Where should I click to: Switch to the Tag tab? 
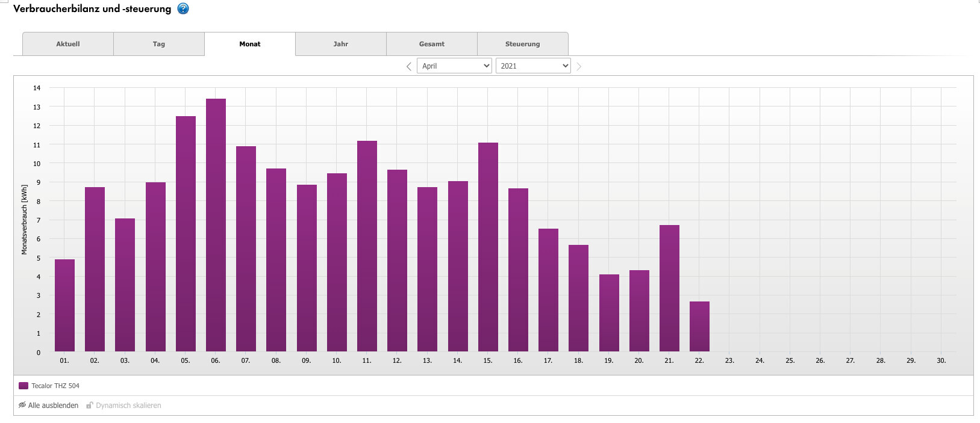(159, 44)
